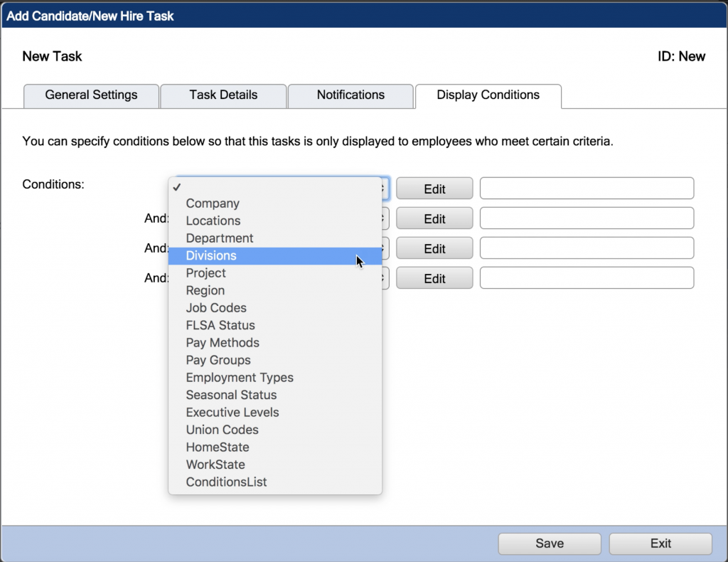Choose Union Codes as a condition

(x=223, y=430)
